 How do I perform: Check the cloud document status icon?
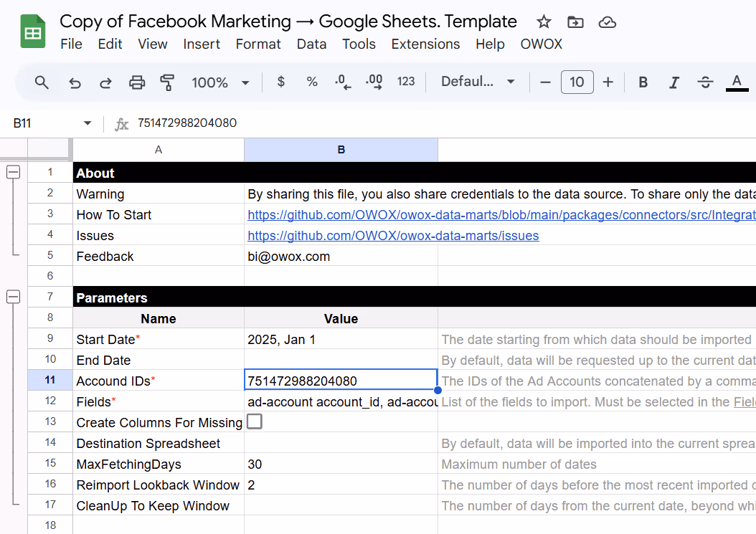pos(607,22)
